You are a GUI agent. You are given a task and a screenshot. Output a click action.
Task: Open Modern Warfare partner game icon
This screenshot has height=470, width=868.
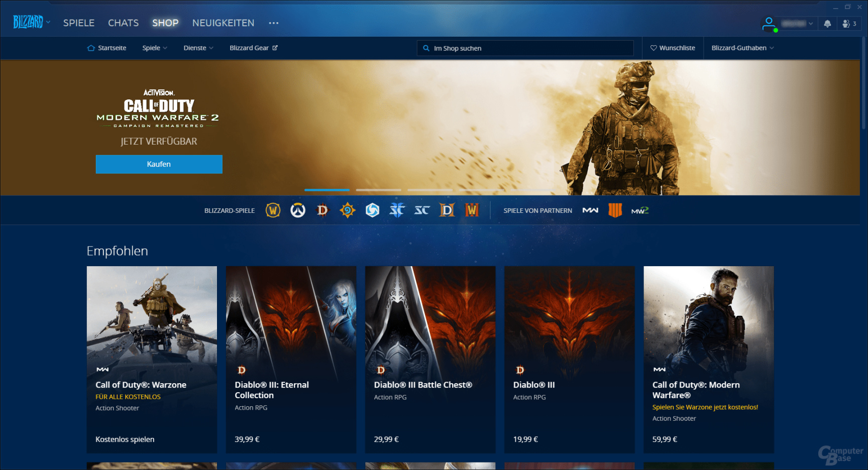point(590,210)
